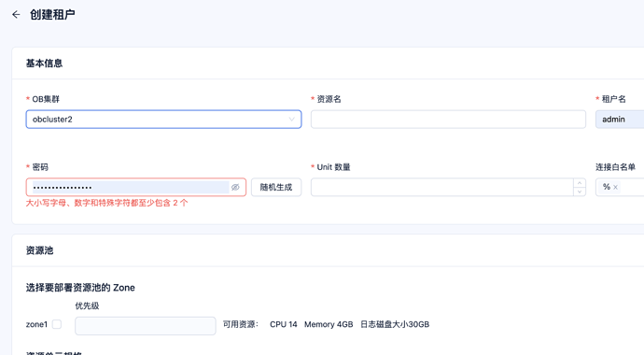644x355 pixels.
Task: Open the 连接白名单 selector
Action: point(620,188)
